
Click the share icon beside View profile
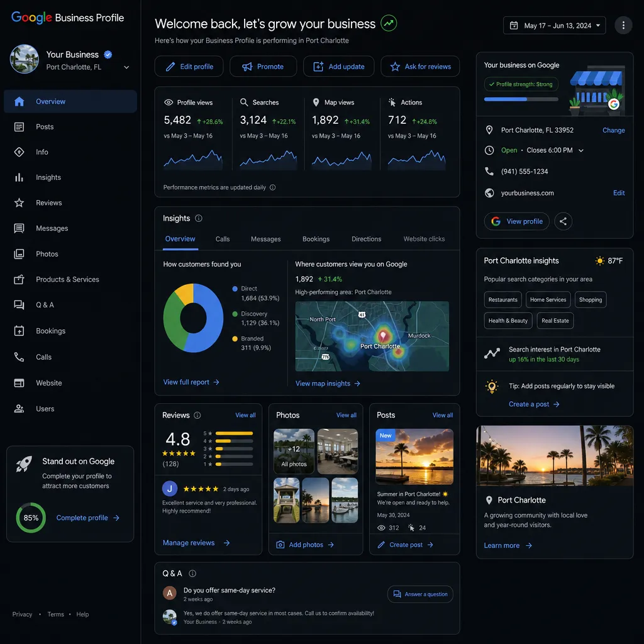click(x=563, y=221)
